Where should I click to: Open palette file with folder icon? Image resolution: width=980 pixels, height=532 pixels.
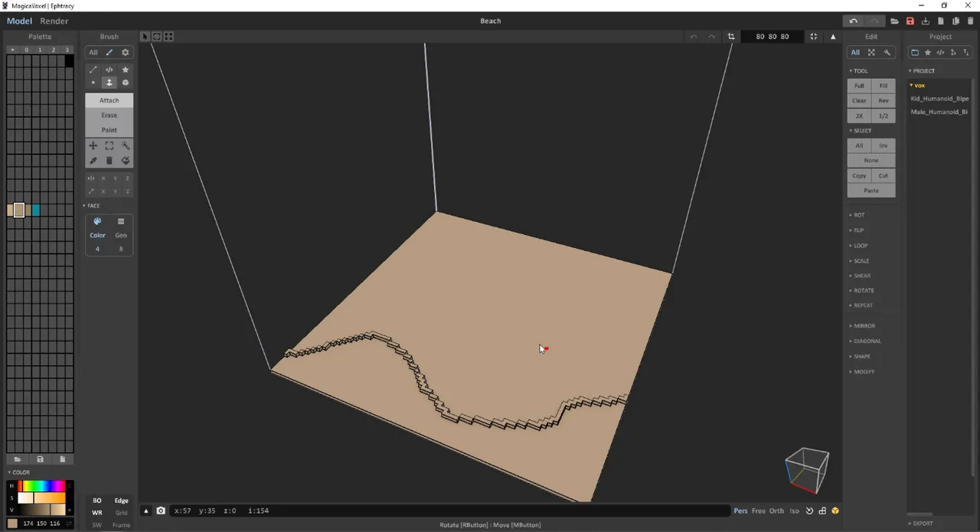click(18, 459)
